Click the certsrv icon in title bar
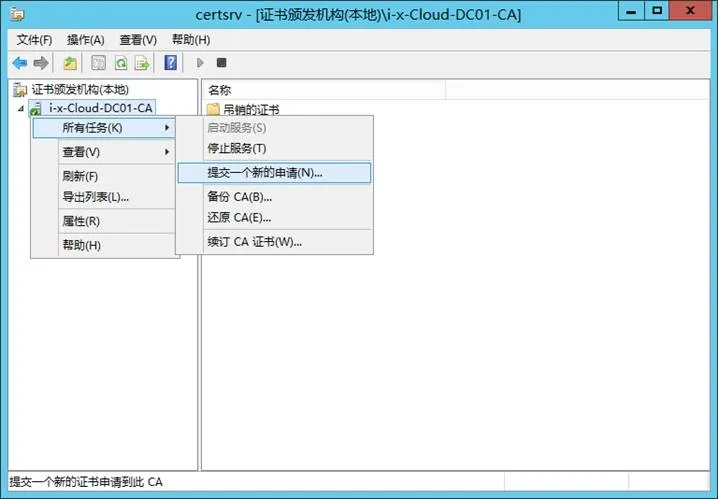Viewport: 718px width, 499px height. [17, 15]
